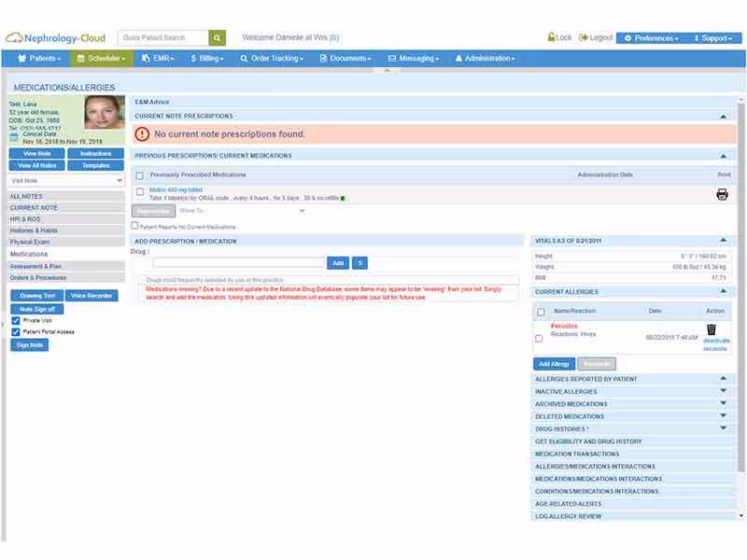This screenshot has height=560, width=747.
Task: Open the Patients menu
Action: click(x=39, y=58)
